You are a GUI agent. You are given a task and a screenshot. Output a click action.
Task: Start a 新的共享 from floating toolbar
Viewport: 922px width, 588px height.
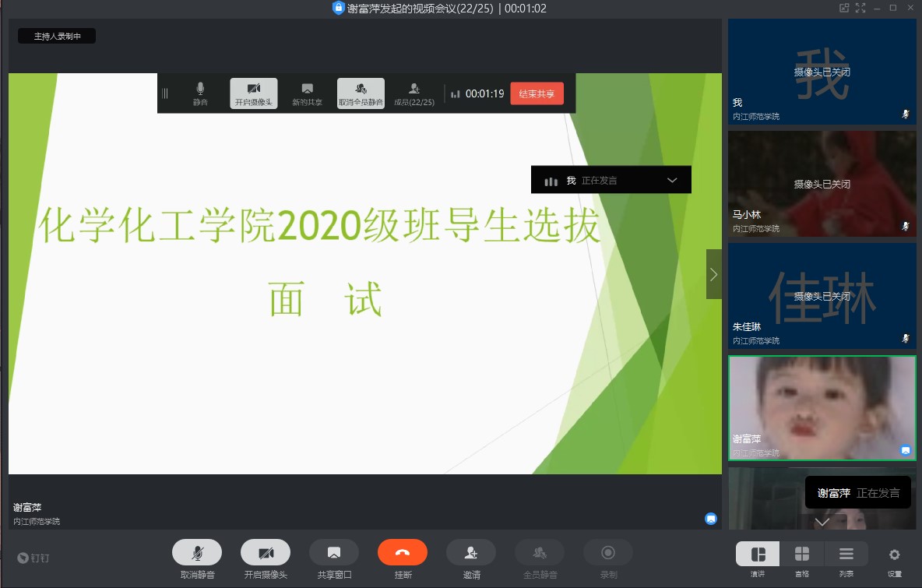tap(307, 93)
